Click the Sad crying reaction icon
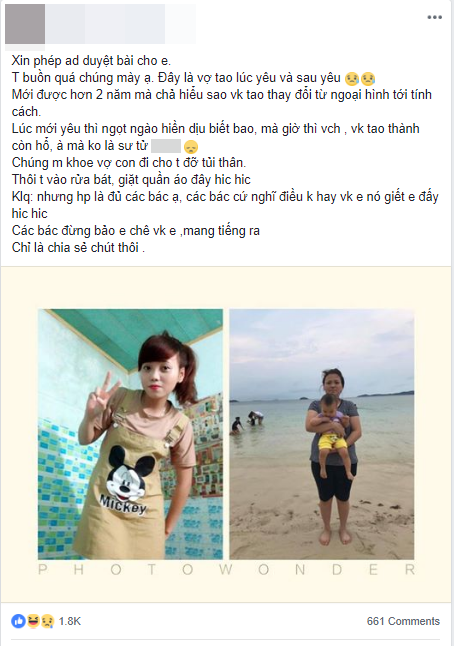The image size is (454, 646). click(x=47, y=620)
